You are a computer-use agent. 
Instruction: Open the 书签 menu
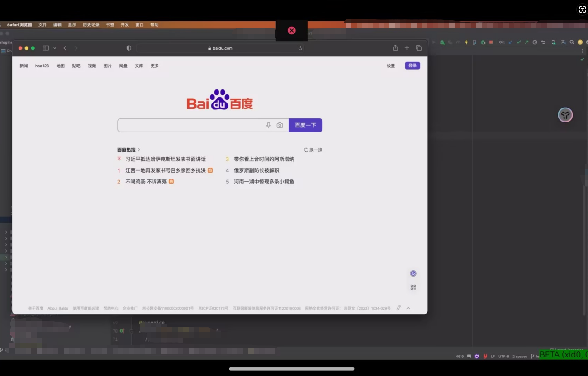(110, 25)
